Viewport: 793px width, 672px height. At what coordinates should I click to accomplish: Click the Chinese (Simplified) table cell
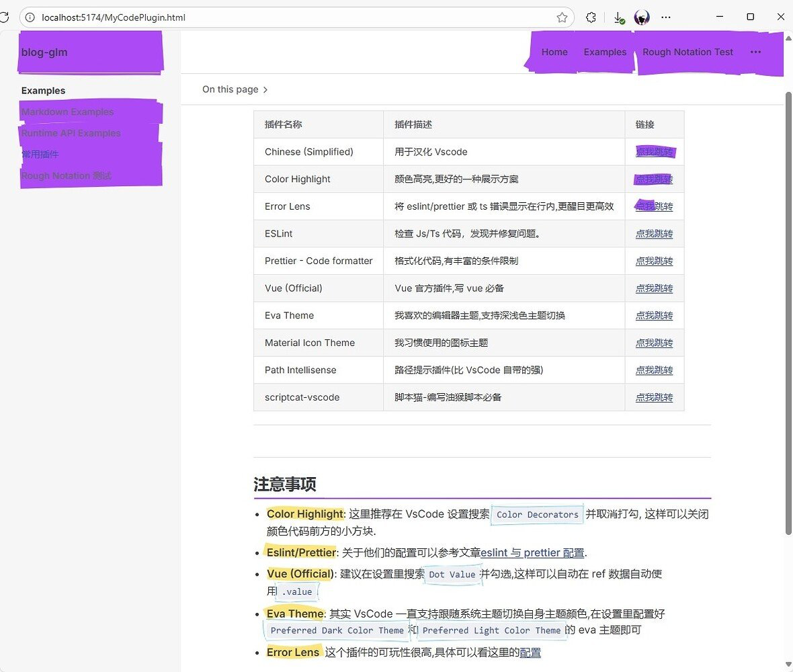pyautogui.click(x=319, y=152)
